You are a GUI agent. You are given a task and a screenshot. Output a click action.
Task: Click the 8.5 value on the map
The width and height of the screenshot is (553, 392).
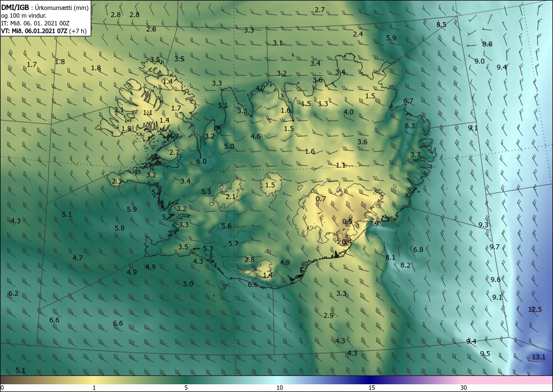click(x=441, y=25)
